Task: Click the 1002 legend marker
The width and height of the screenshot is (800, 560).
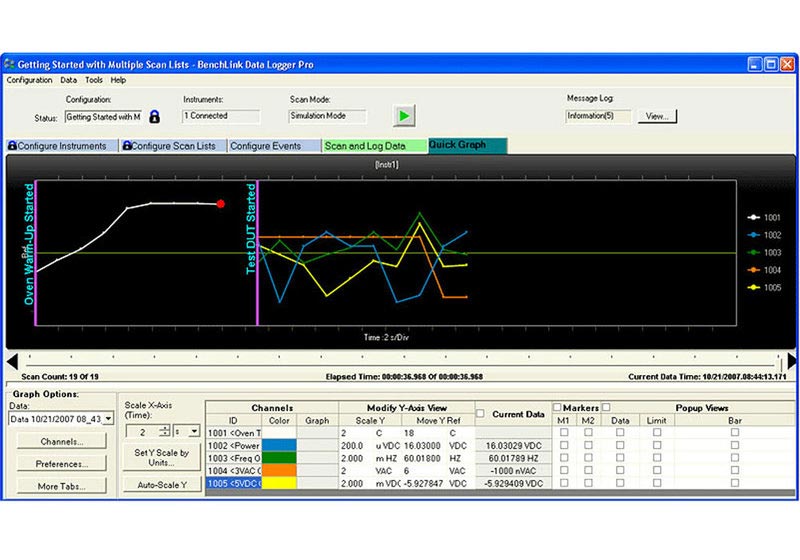Action: click(x=753, y=235)
